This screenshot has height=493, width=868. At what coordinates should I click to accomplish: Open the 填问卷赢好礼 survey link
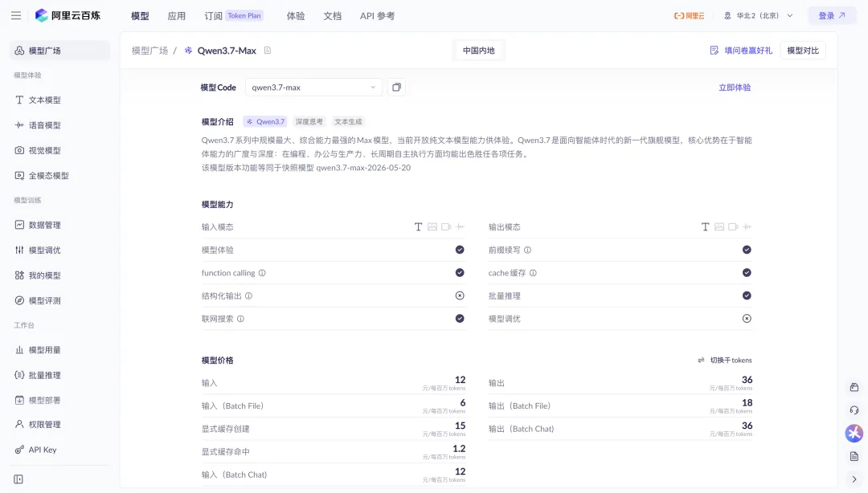741,51
